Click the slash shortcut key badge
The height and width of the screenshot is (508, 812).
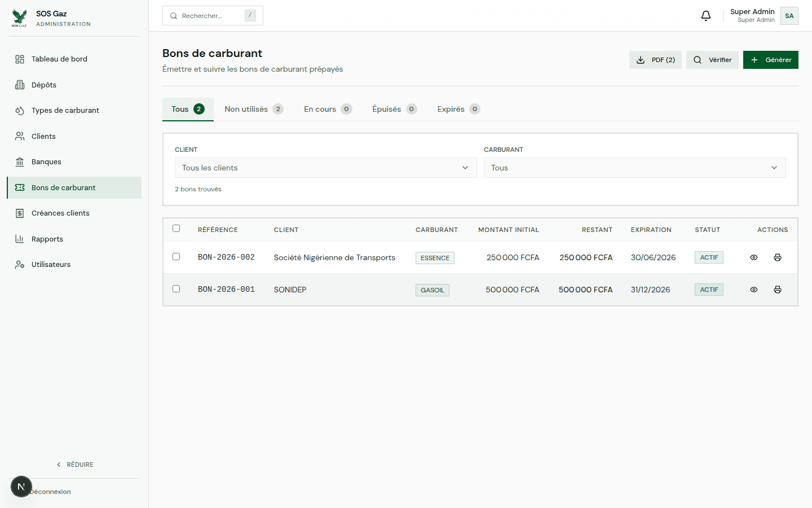pos(250,15)
